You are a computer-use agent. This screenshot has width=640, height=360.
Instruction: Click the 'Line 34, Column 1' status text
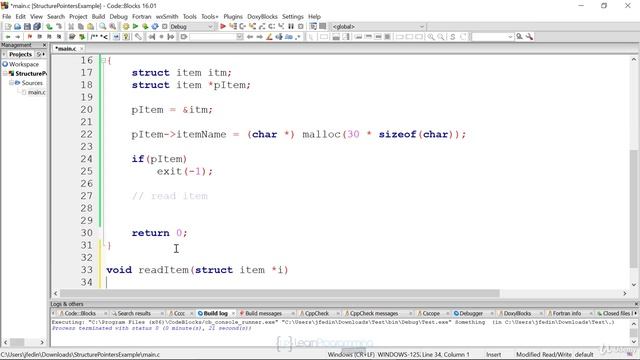tap(446, 355)
